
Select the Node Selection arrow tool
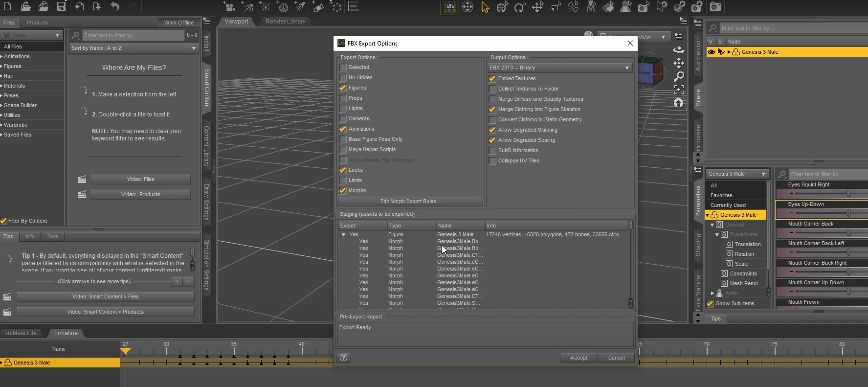coord(485,7)
